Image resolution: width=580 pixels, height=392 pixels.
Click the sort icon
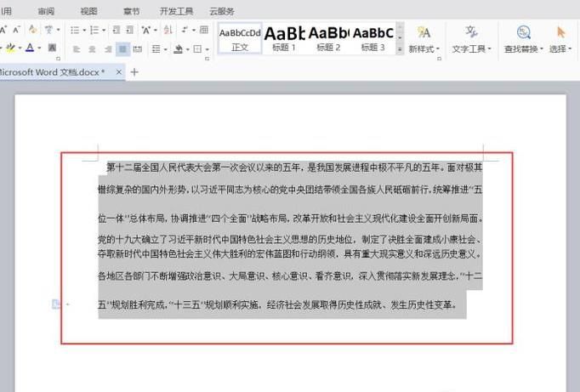pyautogui.click(x=168, y=30)
